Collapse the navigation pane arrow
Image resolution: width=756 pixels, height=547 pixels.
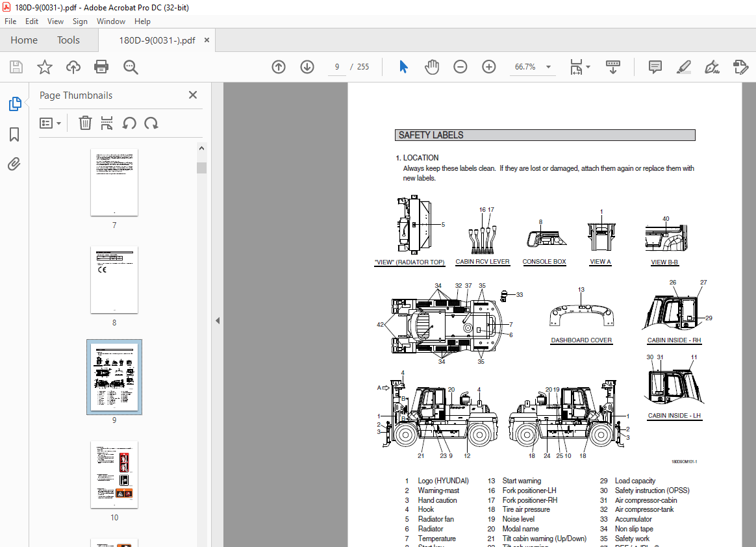click(x=218, y=320)
